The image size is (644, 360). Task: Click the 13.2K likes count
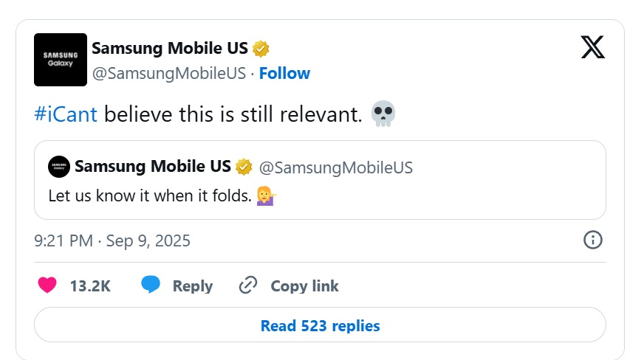tap(90, 285)
